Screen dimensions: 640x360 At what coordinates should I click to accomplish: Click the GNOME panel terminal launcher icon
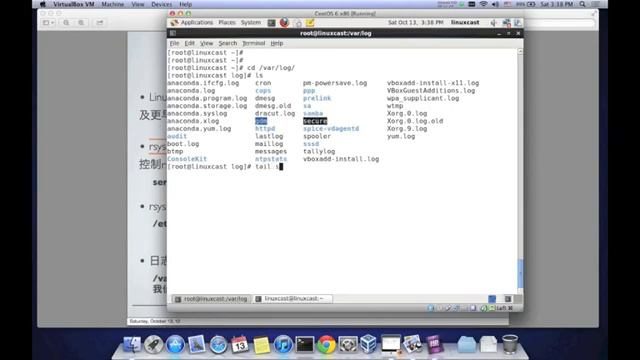(x=271, y=23)
